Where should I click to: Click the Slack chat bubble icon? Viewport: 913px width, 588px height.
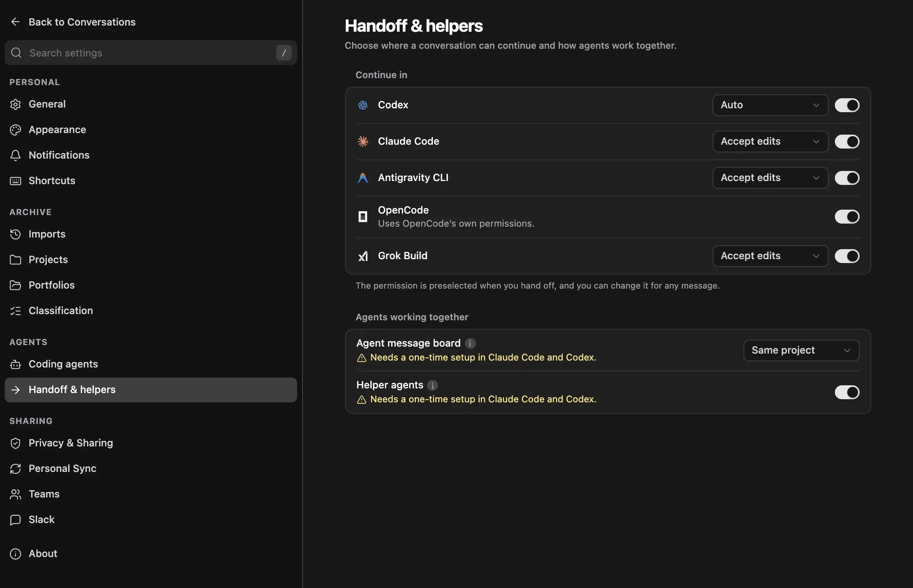click(x=15, y=520)
